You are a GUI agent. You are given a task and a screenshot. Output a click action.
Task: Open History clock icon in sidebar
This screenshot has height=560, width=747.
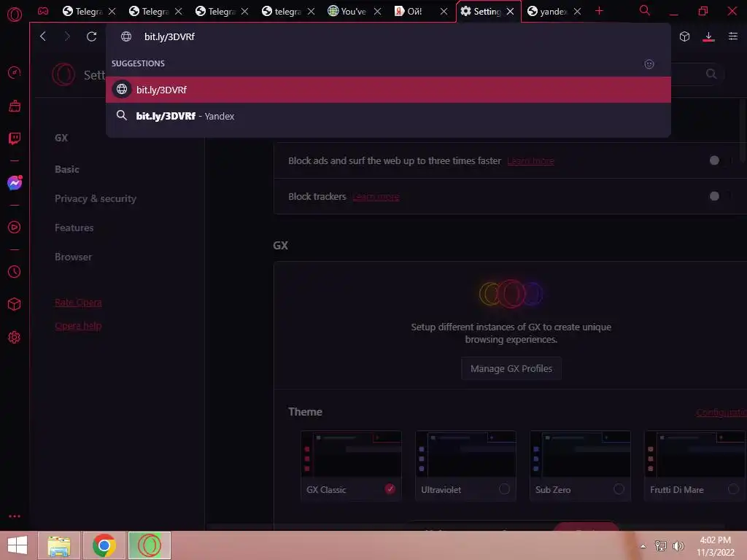15,271
